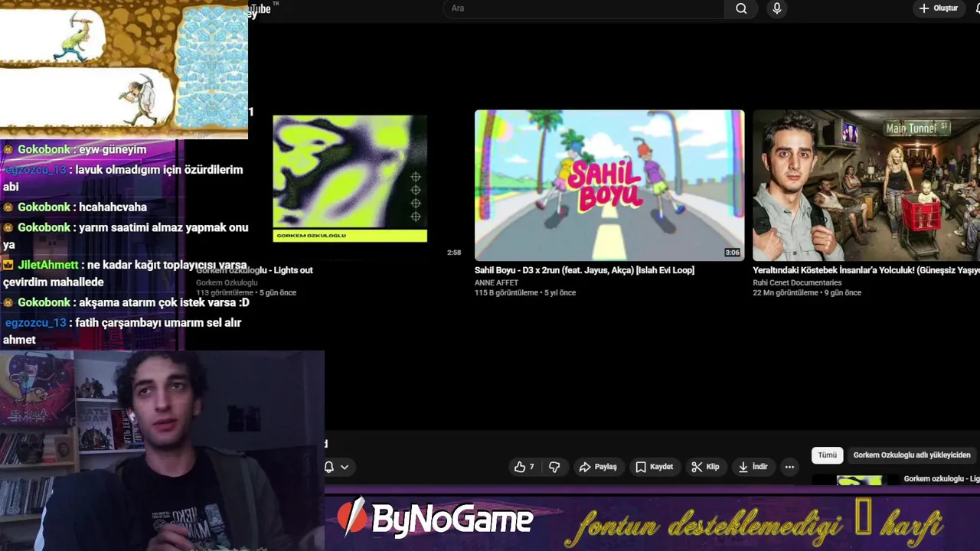The height and width of the screenshot is (551, 980).
Task: Click the notification bell icon
Action: (x=329, y=467)
